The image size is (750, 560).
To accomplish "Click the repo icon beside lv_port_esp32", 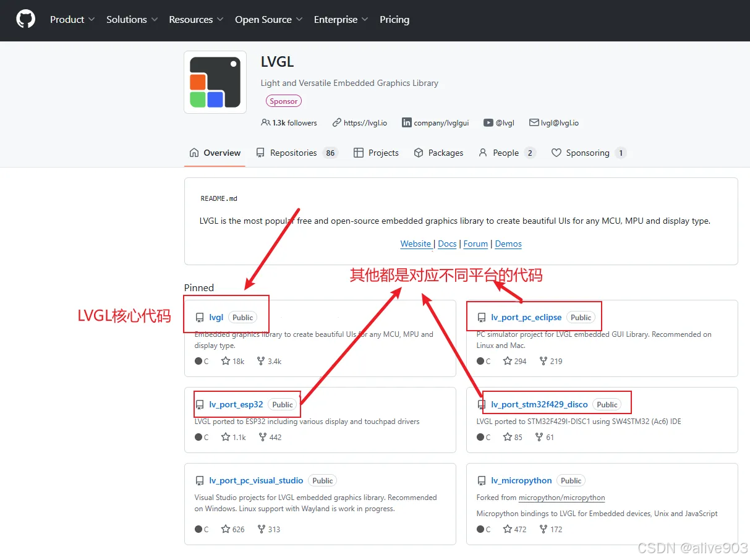I will click(200, 405).
